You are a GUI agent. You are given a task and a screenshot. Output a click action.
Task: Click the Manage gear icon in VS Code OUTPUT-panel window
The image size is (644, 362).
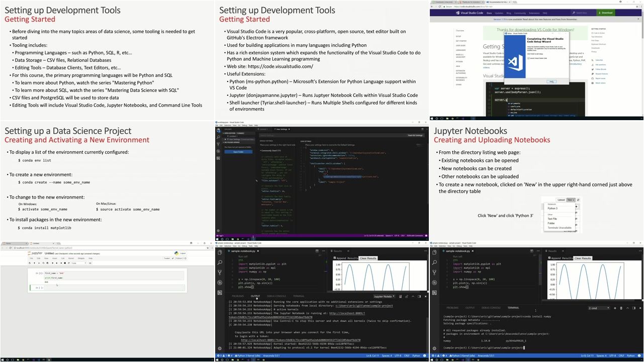tap(220, 348)
